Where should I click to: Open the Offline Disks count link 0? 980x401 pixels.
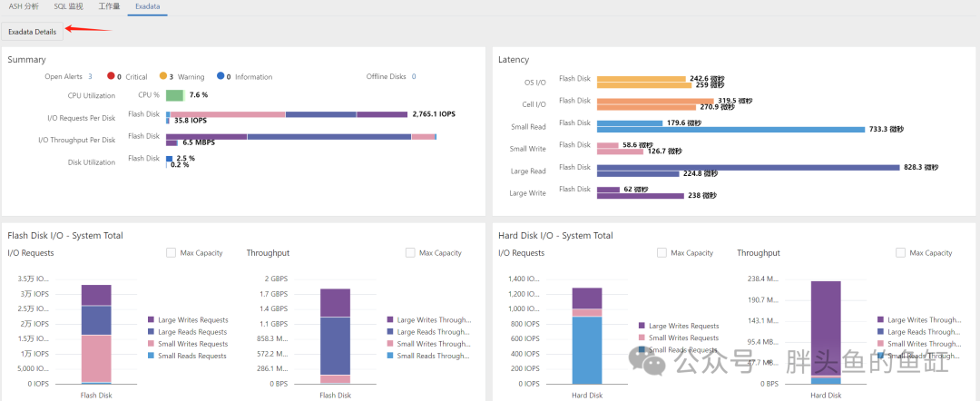(x=414, y=77)
